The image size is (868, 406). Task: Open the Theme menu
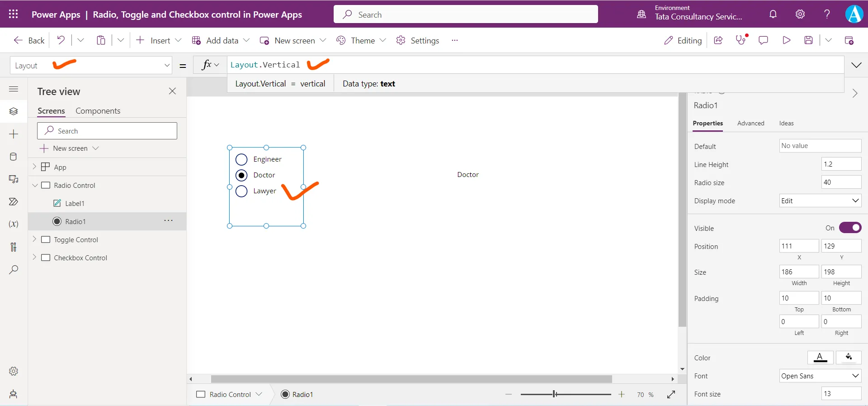361,40
